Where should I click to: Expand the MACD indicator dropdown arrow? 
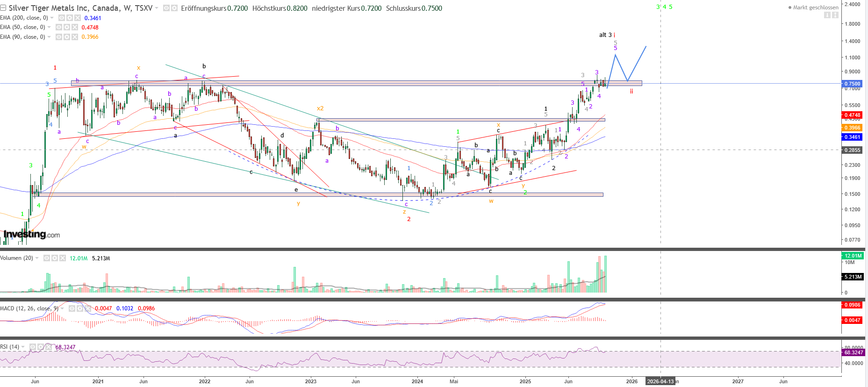62,308
